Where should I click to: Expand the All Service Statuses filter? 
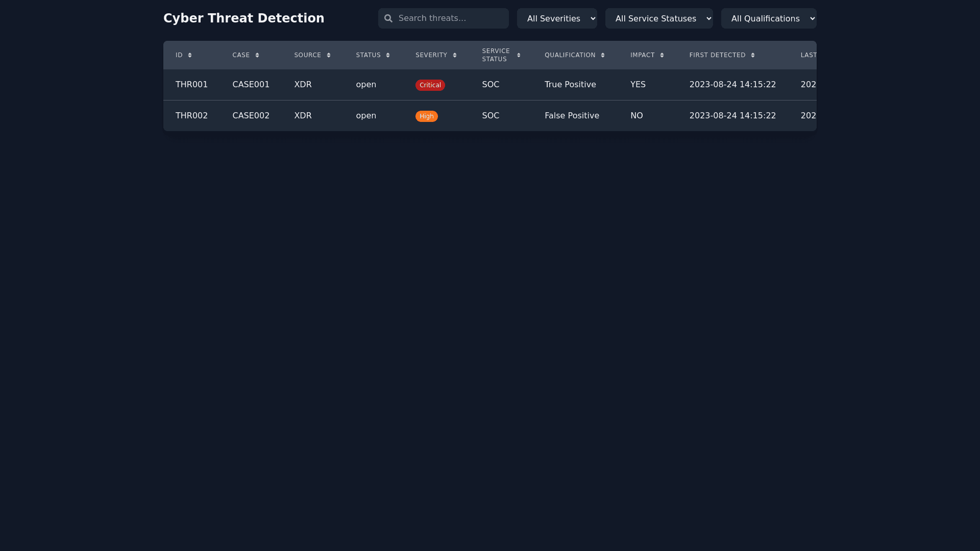pyautogui.click(x=659, y=18)
